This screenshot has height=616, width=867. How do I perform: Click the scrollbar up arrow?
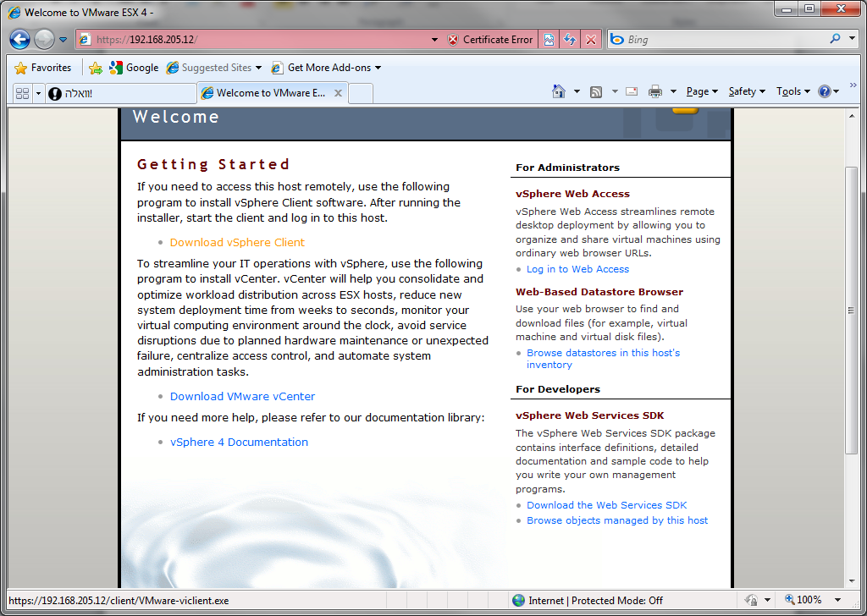(852, 116)
